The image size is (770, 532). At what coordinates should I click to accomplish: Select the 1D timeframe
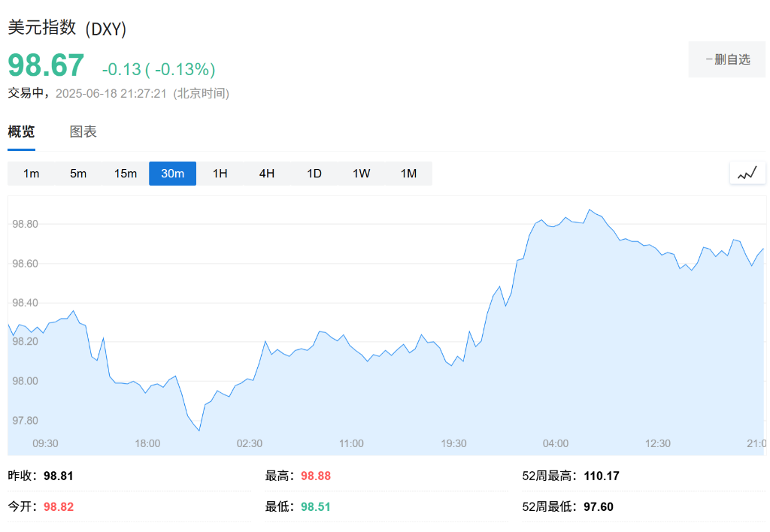(314, 173)
